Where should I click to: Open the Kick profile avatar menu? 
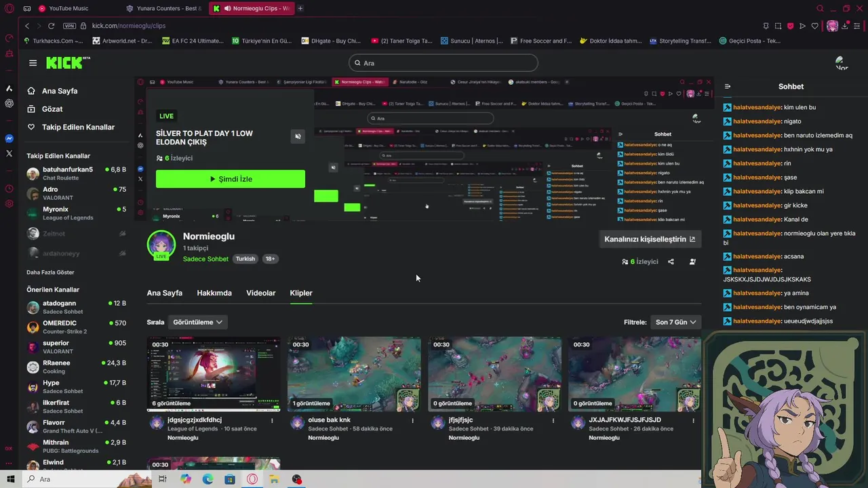(x=842, y=63)
